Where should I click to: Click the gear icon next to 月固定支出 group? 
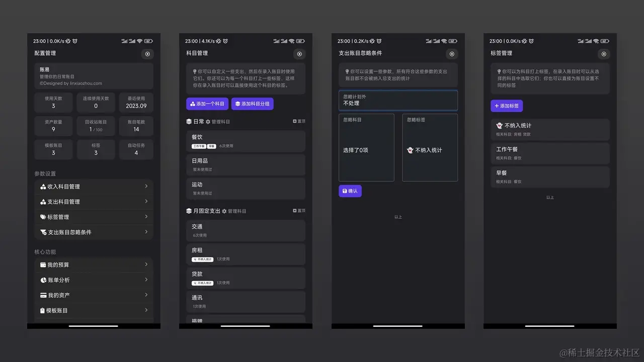point(224,211)
